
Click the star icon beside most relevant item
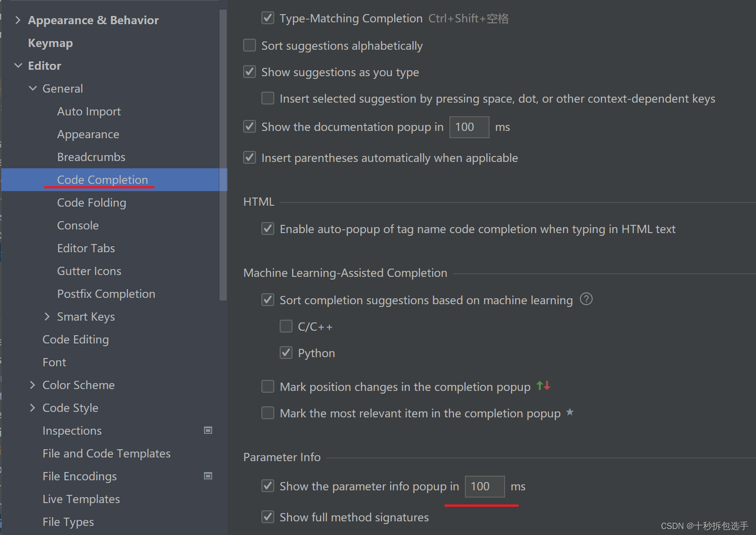[570, 412]
